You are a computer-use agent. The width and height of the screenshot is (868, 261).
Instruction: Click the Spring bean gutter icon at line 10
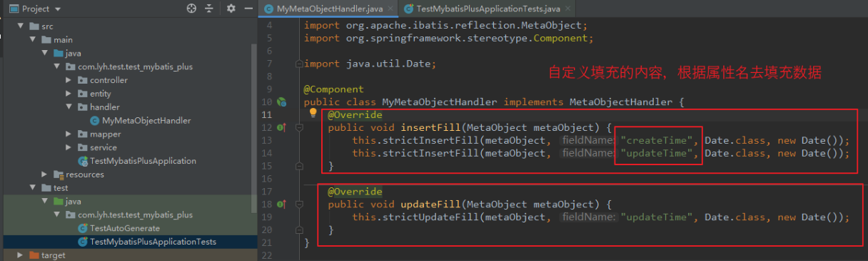281,102
